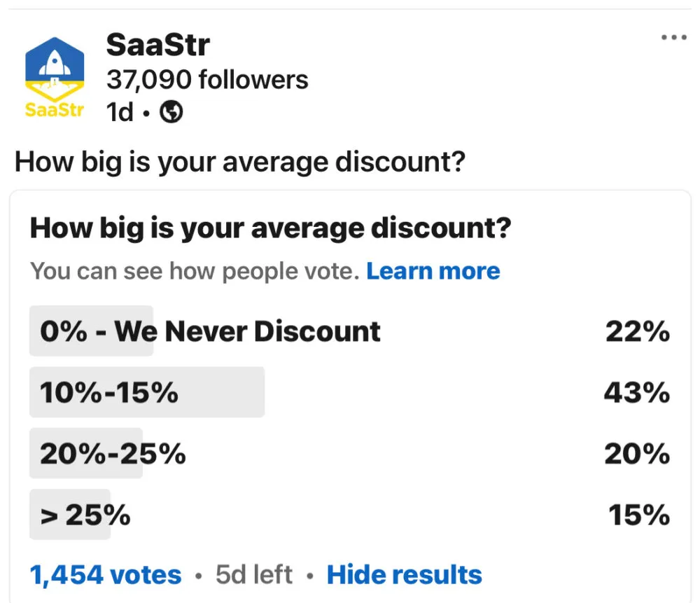Open the SaaStr company name link

pyautogui.click(x=157, y=46)
